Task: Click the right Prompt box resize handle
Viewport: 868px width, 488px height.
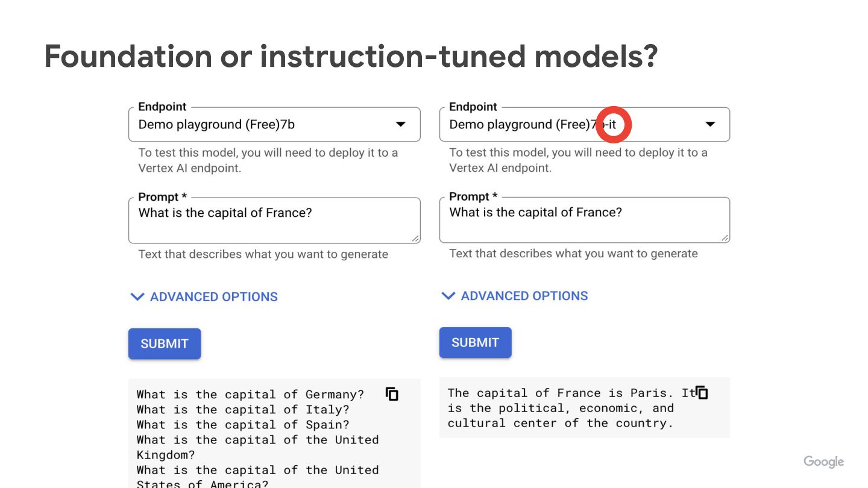Action: [725, 238]
